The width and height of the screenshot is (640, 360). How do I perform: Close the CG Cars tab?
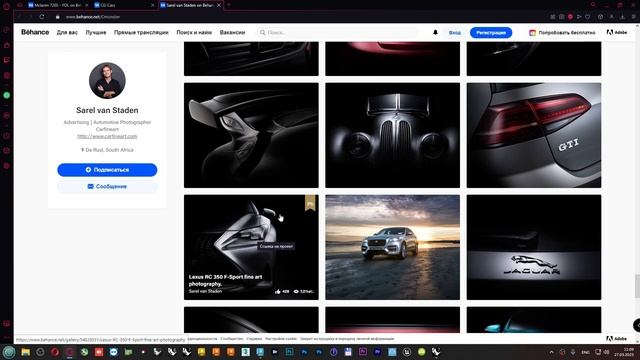[x=153, y=5]
